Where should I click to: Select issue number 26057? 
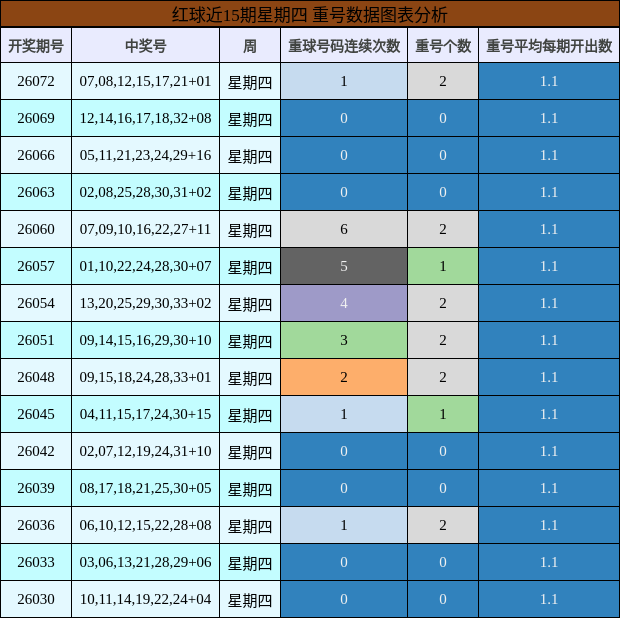36,266
